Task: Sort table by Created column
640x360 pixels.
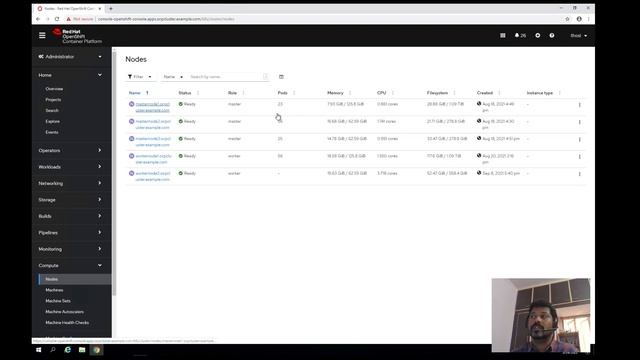Action: [485, 93]
